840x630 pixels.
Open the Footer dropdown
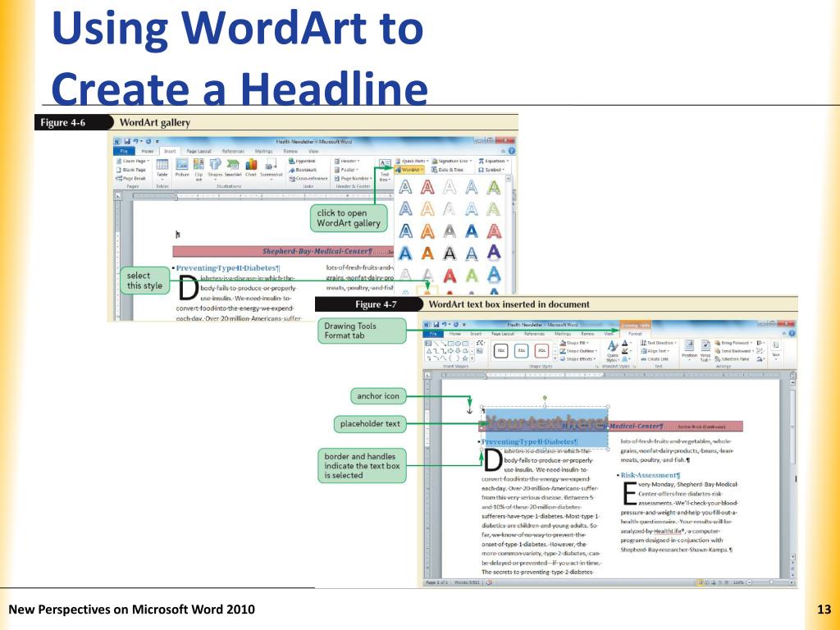346,170
